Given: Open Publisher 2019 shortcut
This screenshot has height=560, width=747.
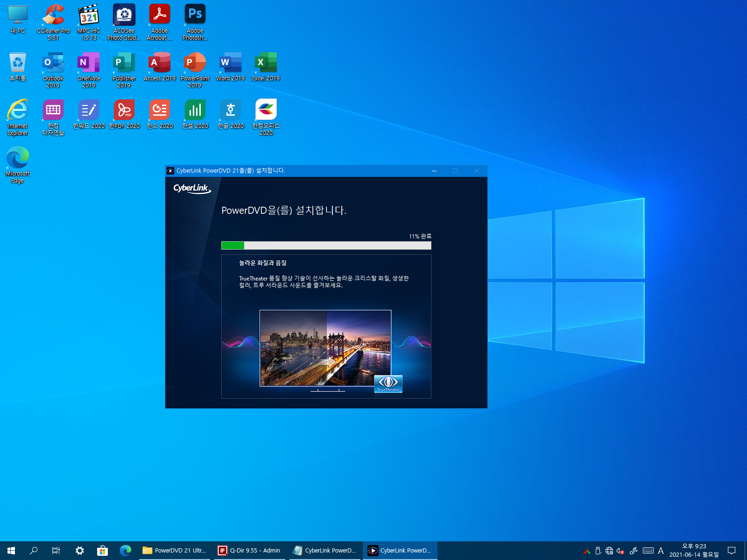Looking at the screenshot, I should pos(124,70).
